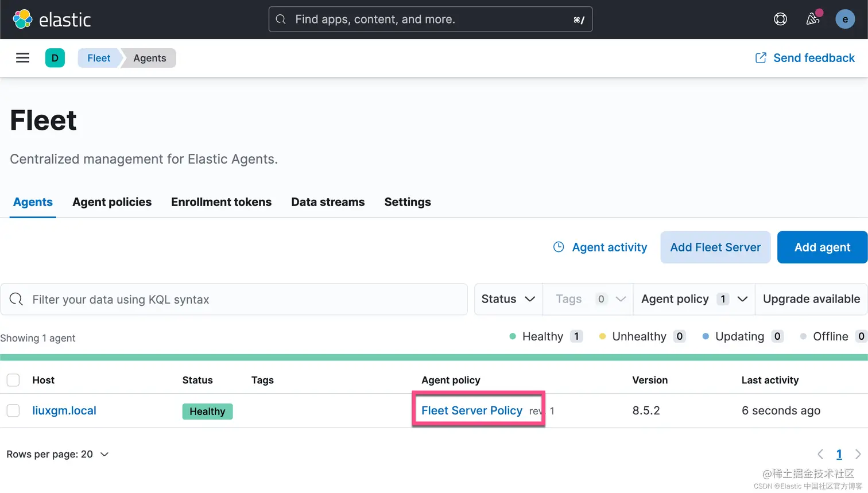
Task: Open the Enrollment tokens tab
Action: (x=221, y=202)
